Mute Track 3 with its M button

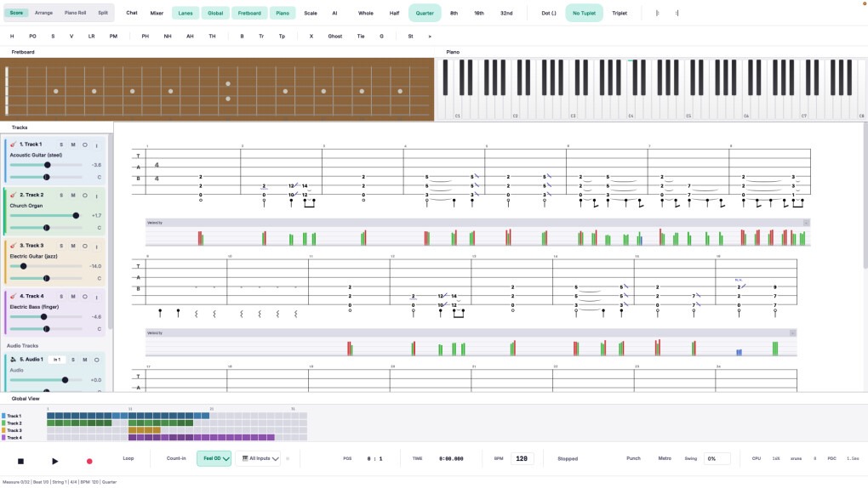(x=73, y=246)
